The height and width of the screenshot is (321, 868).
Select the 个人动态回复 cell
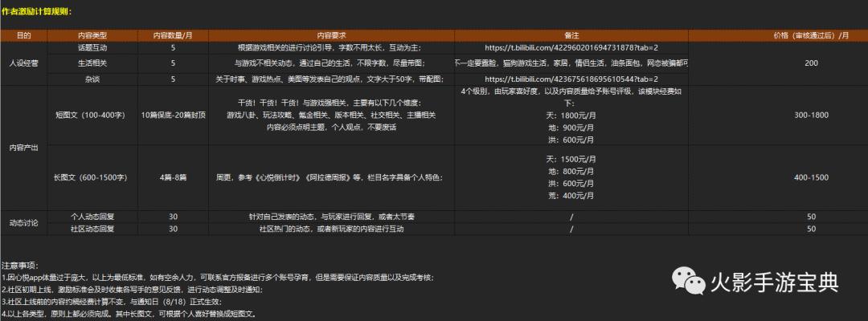[x=92, y=217]
